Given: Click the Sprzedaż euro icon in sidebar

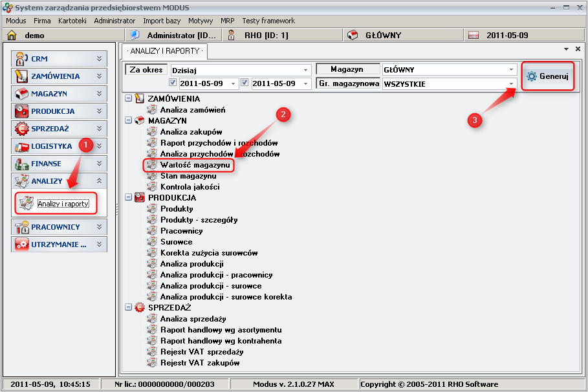Looking at the screenshot, I should (x=21, y=129).
